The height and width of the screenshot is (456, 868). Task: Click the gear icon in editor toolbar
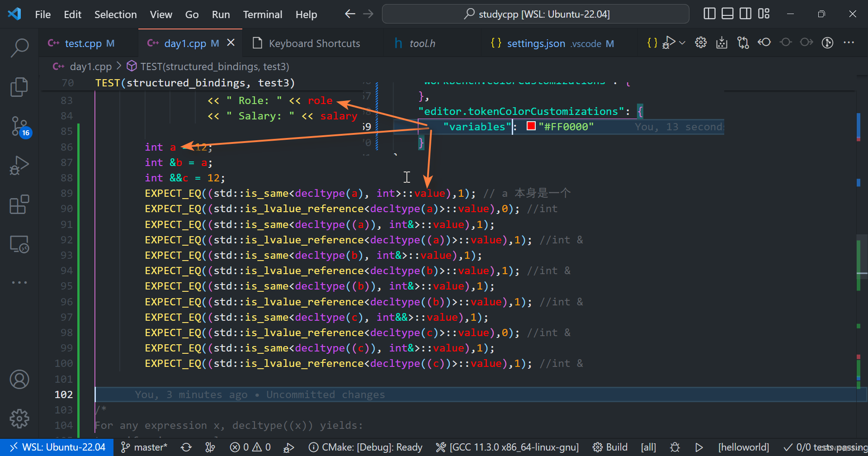[x=701, y=43]
